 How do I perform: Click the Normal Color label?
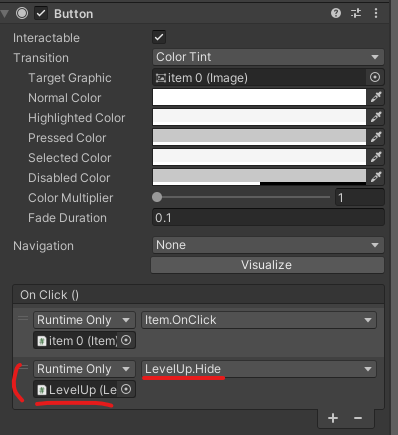(65, 98)
